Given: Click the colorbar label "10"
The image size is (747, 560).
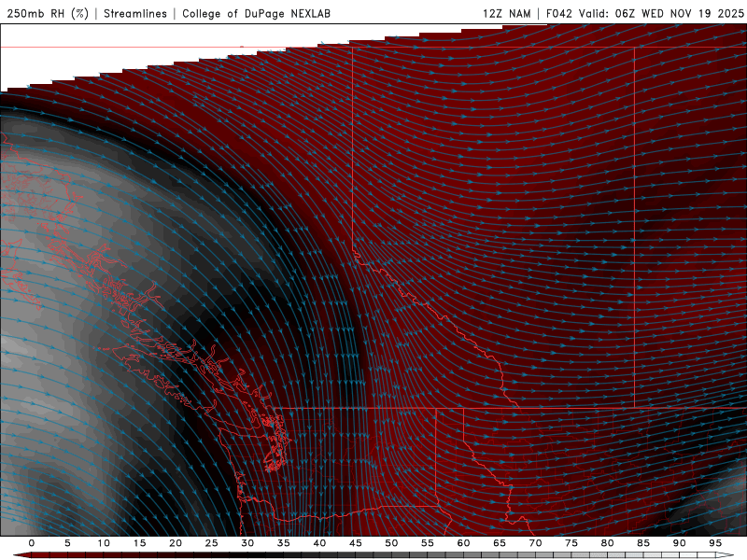Looking at the screenshot, I should 104,543.
